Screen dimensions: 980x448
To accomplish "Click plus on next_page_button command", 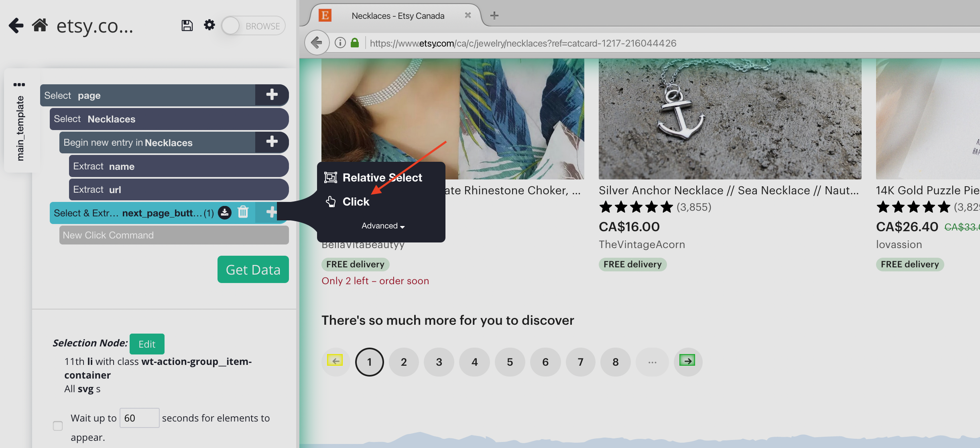I will 271,212.
